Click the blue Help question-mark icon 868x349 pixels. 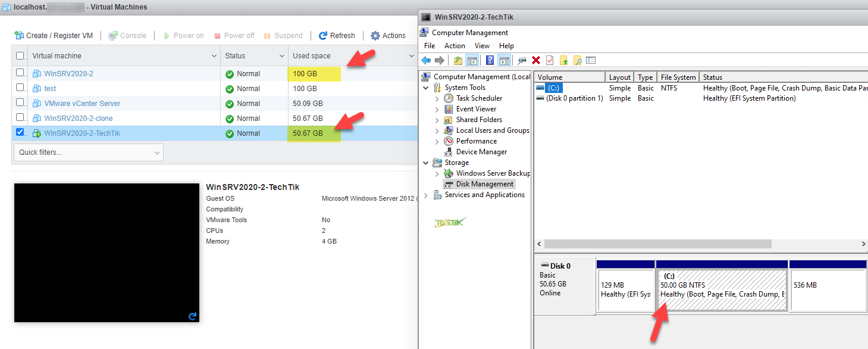pos(490,60)
